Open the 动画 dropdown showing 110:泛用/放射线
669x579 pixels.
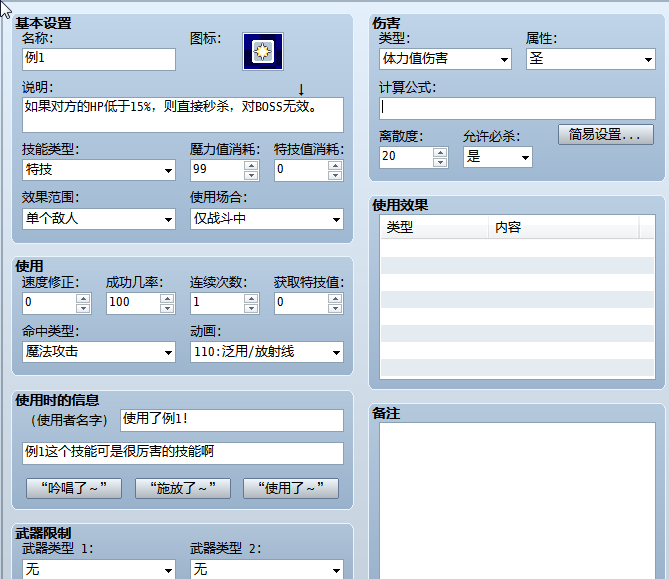[267, 352]
